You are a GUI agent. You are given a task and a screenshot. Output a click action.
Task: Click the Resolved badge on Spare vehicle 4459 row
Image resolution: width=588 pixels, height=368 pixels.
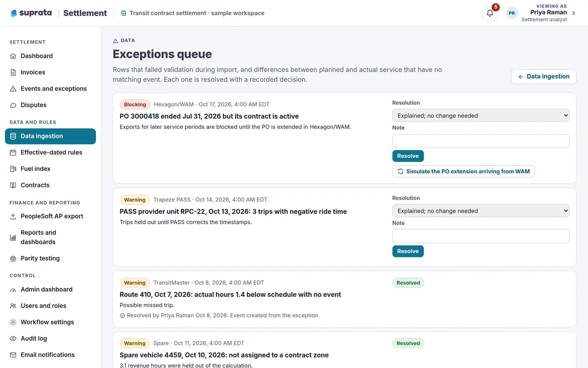(x=408, y=343)
